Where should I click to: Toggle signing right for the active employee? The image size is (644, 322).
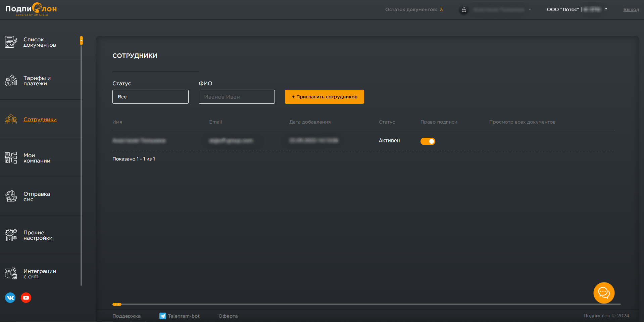pos(428,141)
